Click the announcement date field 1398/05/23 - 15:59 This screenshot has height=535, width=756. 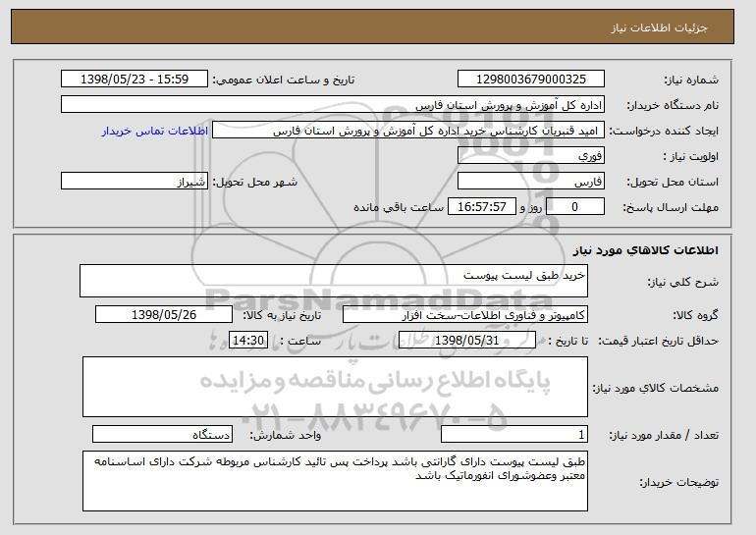click(135, 80)
